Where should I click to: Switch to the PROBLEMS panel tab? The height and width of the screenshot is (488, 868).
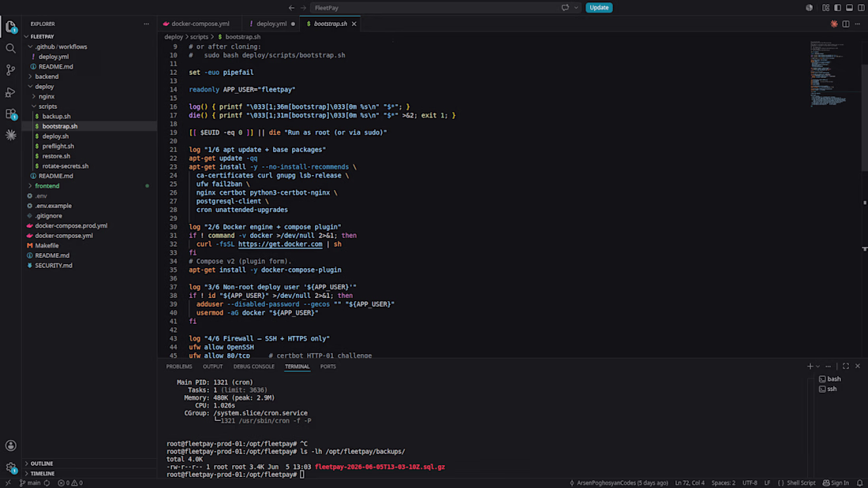[x=179, y=367]
